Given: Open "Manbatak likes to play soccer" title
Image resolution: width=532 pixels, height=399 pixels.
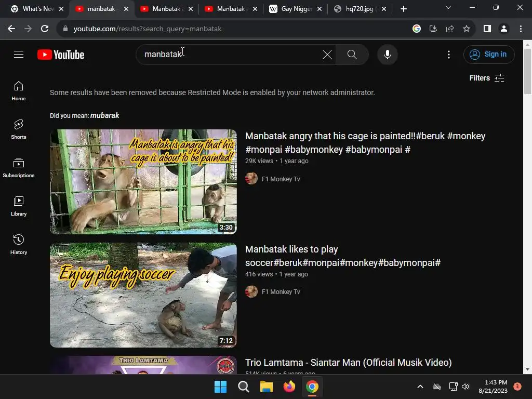Looking at the screenshot, I should coord(343,256).
